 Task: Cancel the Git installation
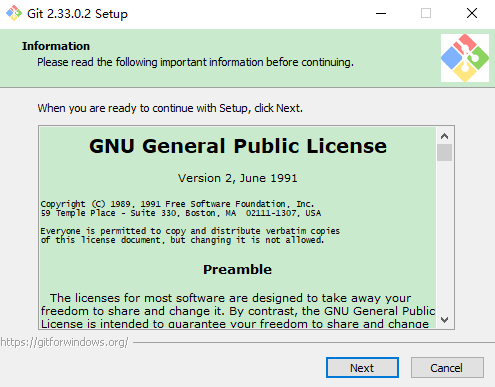(447, 368)
